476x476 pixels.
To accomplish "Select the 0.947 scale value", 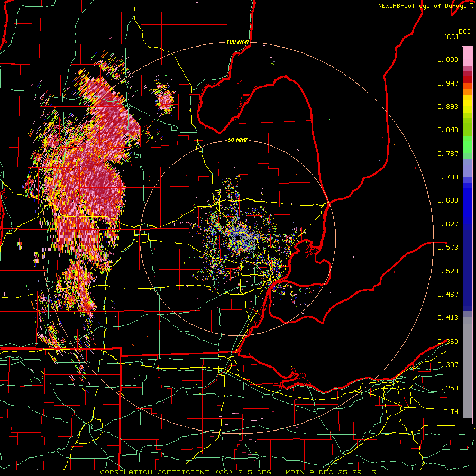I will click(x=448, y=83).
